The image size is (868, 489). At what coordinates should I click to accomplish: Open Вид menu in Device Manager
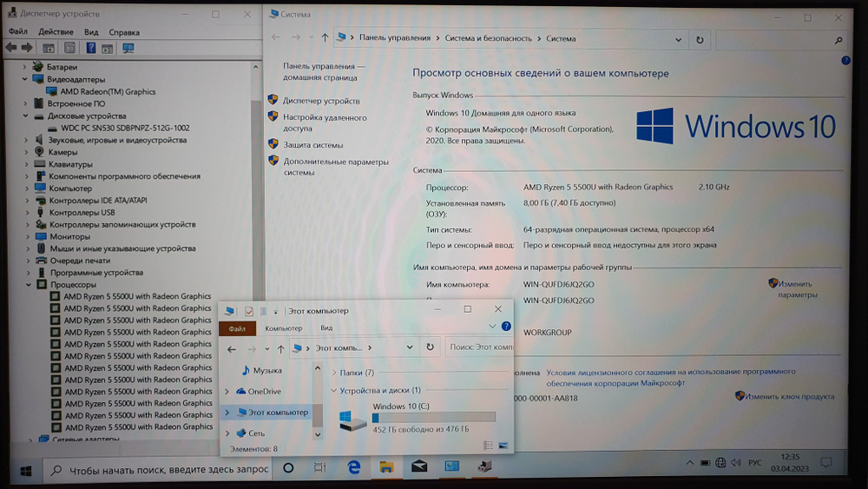[91, 32]
